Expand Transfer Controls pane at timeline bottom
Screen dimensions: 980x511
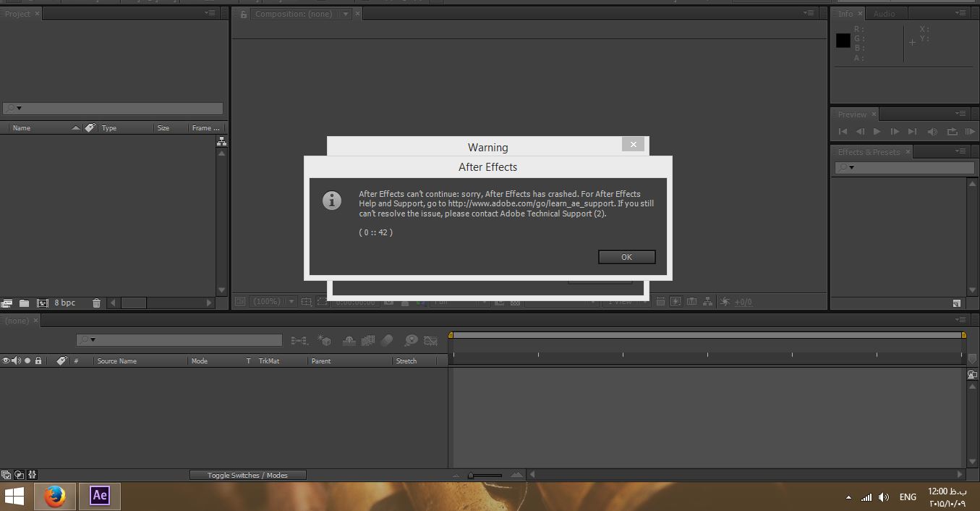click(20, 476)
